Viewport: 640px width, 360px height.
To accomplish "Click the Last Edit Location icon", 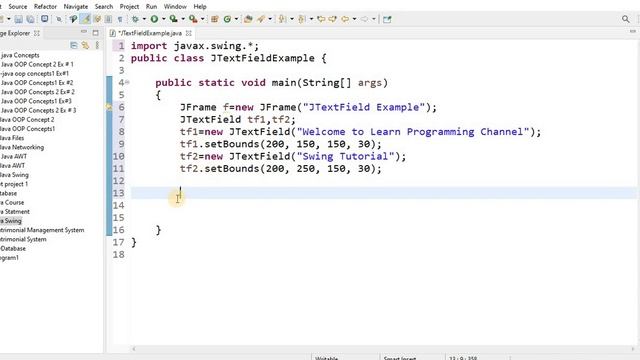I will [x=321, y=19].
